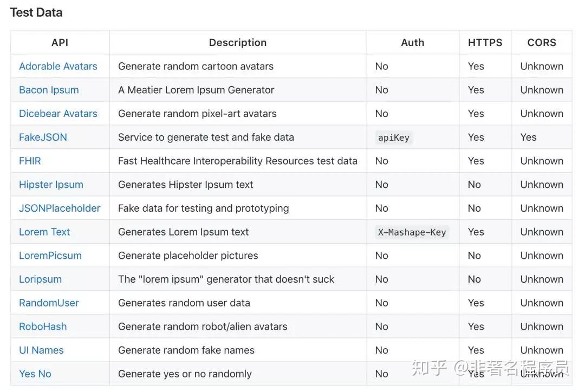Visit the JSONPlaceholder link
The image size is (585, 392).
(x=59, y=208)
